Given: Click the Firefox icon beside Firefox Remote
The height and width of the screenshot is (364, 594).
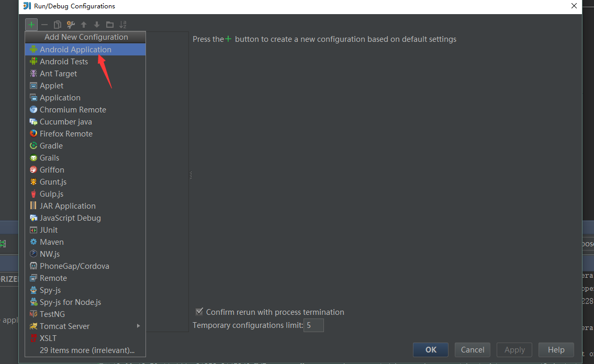Looking at the screenshot, I should [33, 133].
